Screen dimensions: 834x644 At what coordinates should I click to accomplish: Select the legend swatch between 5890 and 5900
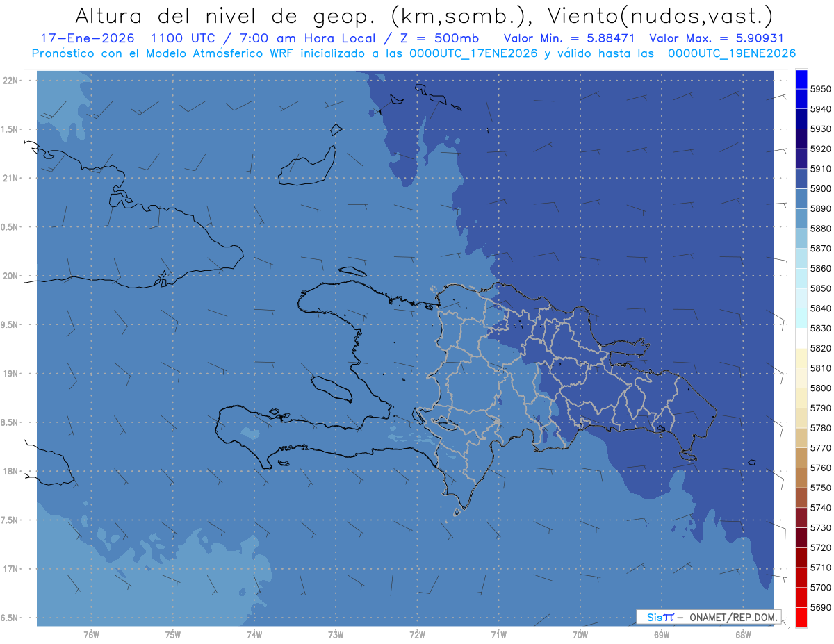coord(801,199)
